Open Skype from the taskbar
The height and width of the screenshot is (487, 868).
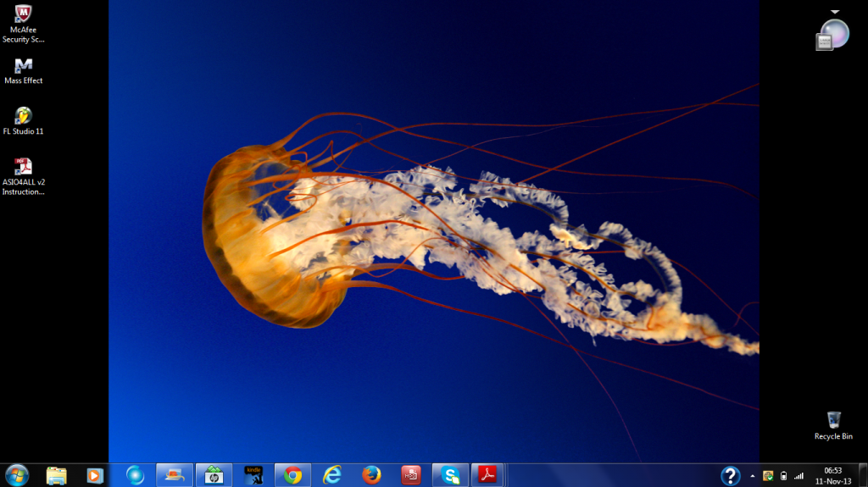coord(450,475)
